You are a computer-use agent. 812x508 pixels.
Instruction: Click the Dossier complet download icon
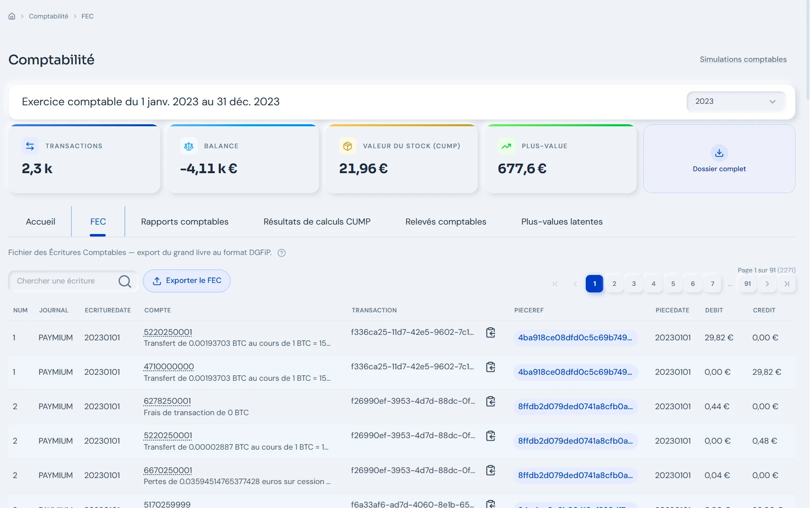point(719,153)
